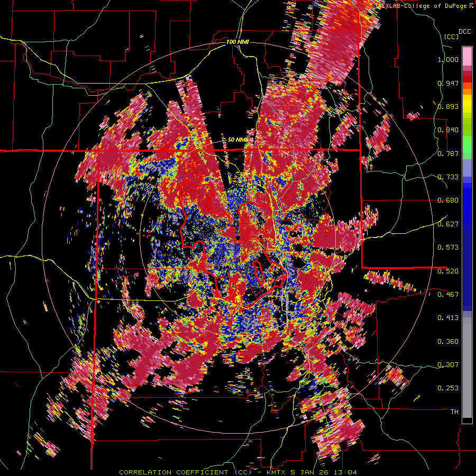The image size is (476, 476).
Task: Click the DCC product label
Action: [465, 32]
